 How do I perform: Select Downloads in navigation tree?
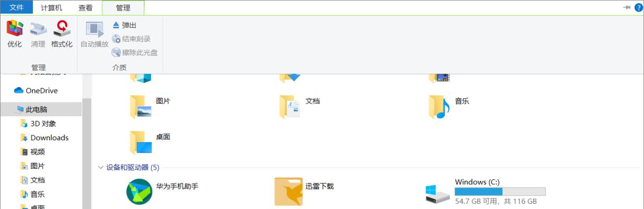coord(50,137)
